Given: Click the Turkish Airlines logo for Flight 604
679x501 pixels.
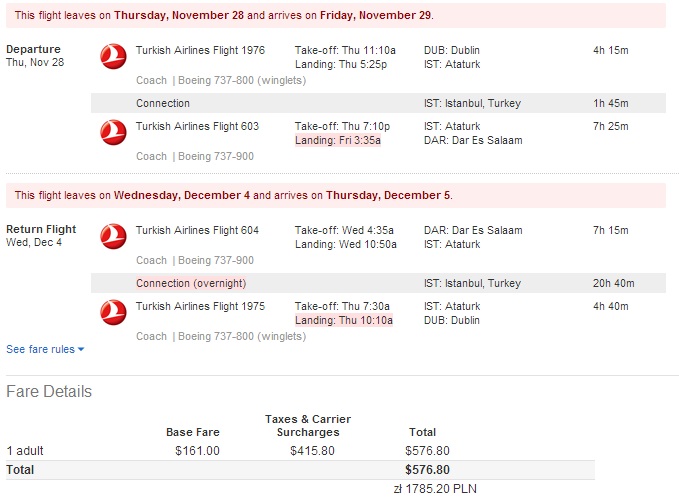Looking at the screenshot, I should coord(113,236).
